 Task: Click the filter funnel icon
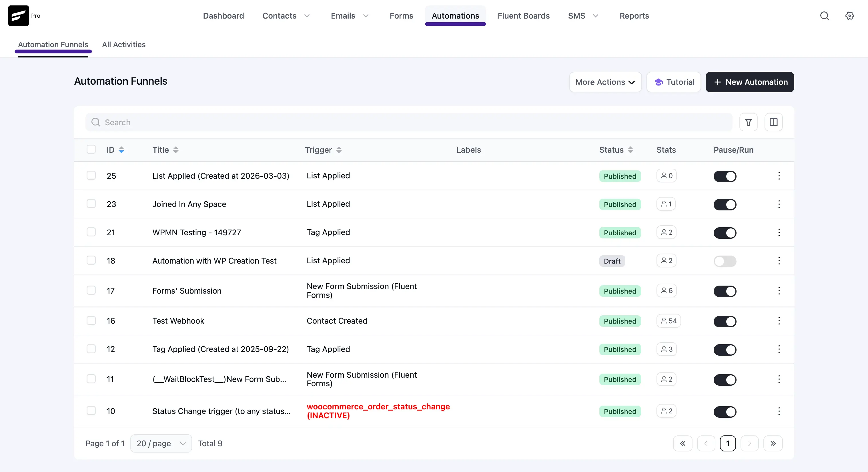tap(748, 122)
